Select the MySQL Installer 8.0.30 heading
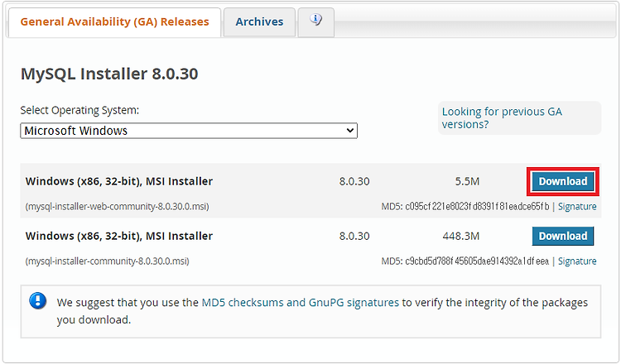This screenshot has width=621, height=364. coord(109,74)
